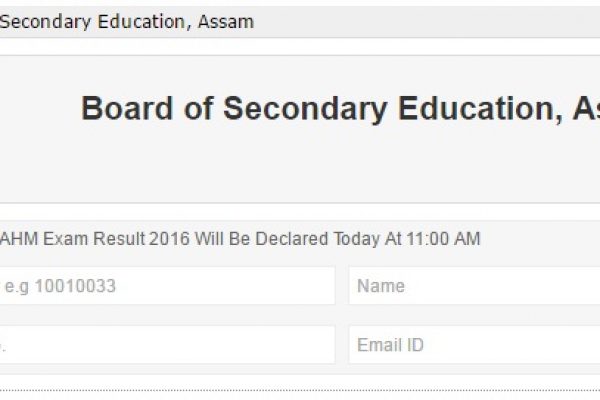Click the roll number field showing e.g 10010033
This screenshot has width=600, height=400.
click(165, 286)
